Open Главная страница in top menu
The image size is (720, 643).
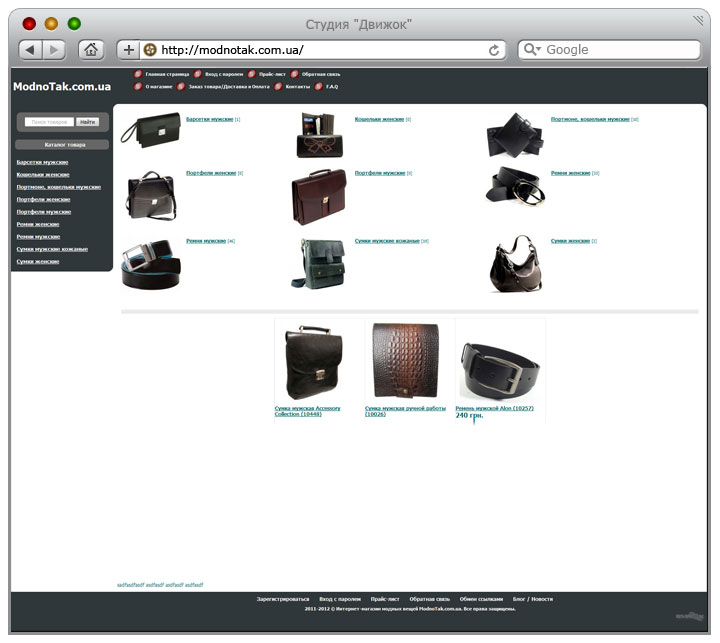tap(167, 74)
